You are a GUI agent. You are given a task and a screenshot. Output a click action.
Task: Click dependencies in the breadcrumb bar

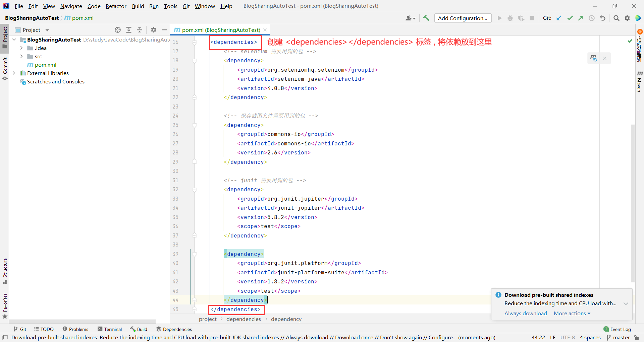coord(244,319)
